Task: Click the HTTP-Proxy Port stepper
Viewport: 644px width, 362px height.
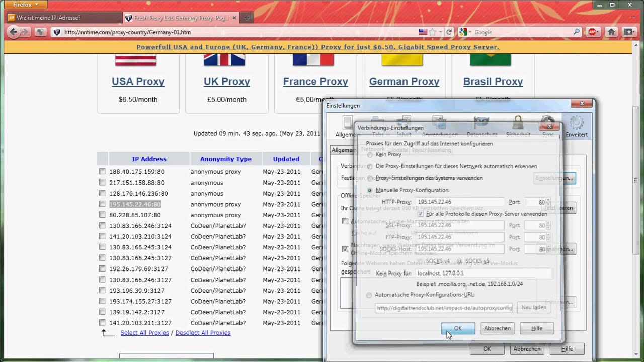Action: [548, 202]
